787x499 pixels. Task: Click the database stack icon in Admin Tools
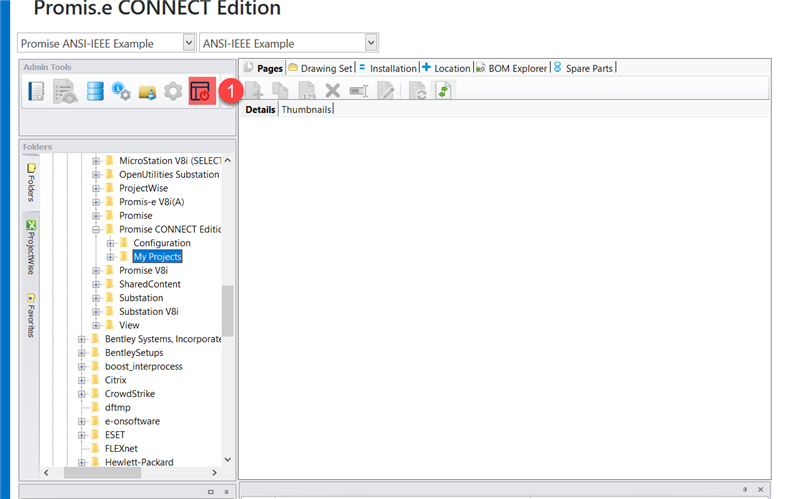point(95,92)
